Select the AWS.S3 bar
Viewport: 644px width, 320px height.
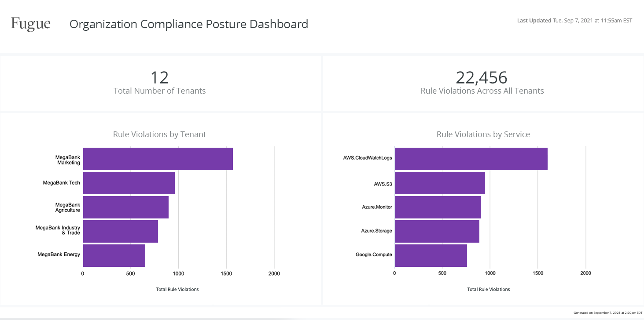440,183
